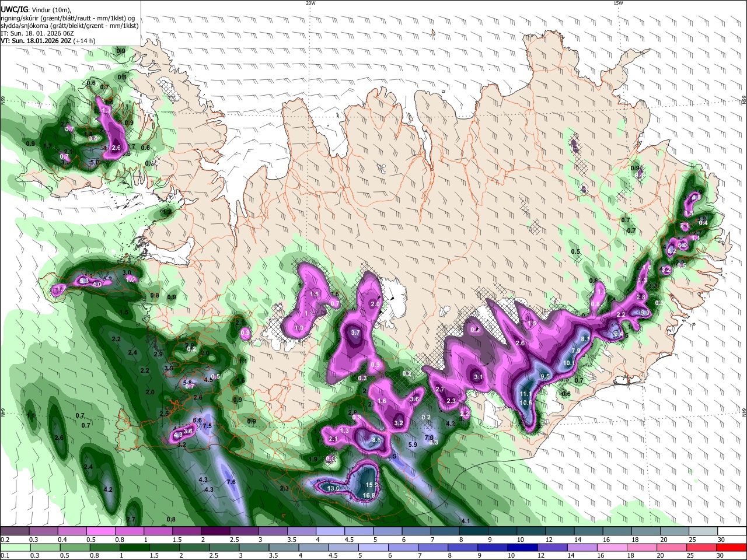
Task: Click the 16.8 precipitation value
Action: coord(369,496)
